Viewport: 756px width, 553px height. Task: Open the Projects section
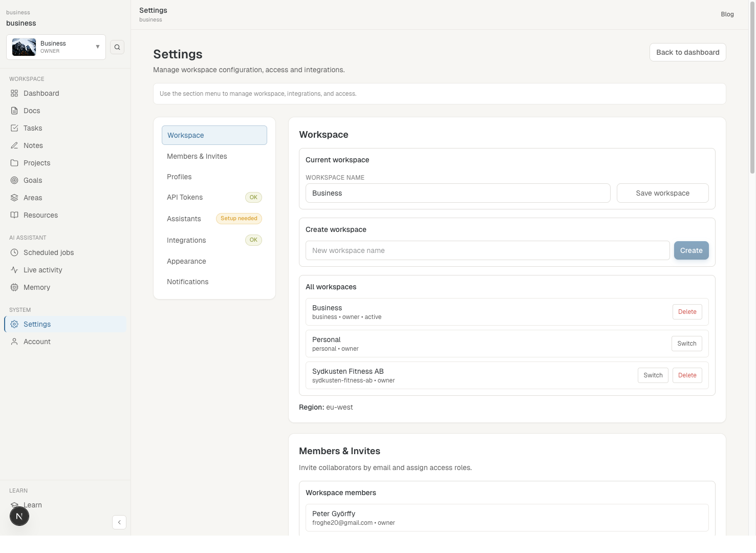click(x=36, y=163)
